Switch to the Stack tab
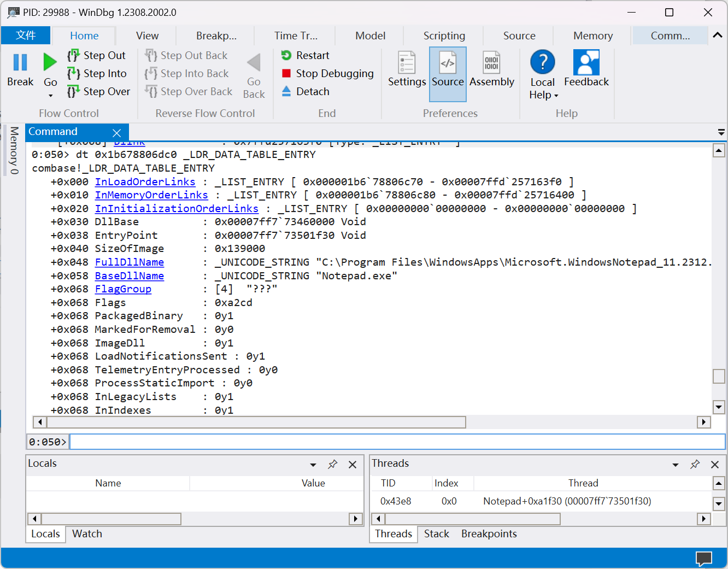The image size is (728, 569). [436, 534]
